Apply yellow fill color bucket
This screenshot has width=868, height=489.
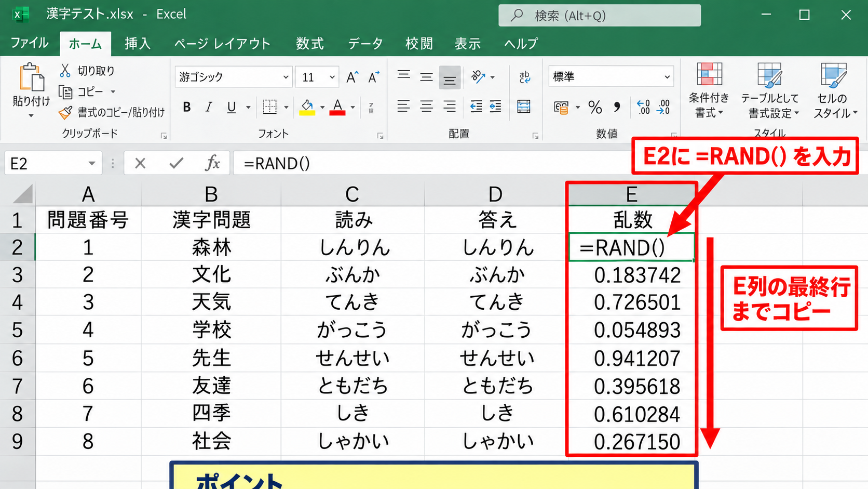[x=307, y=107]
